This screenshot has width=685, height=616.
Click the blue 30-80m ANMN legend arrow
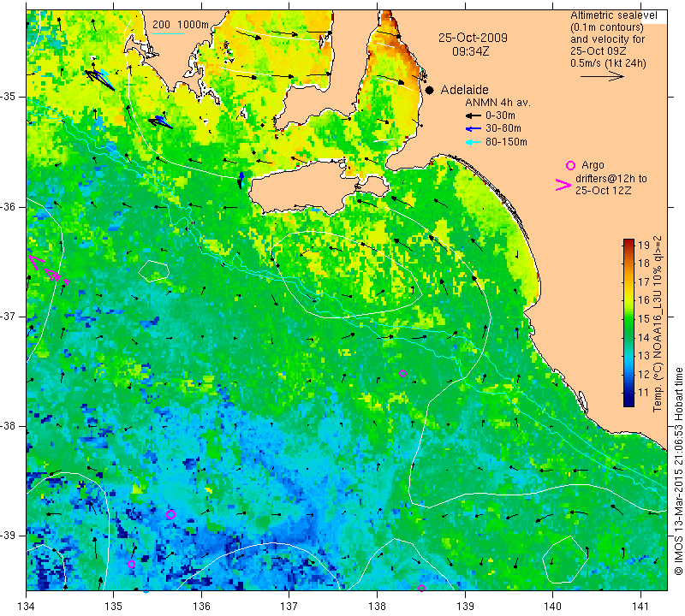pos(474,128)
